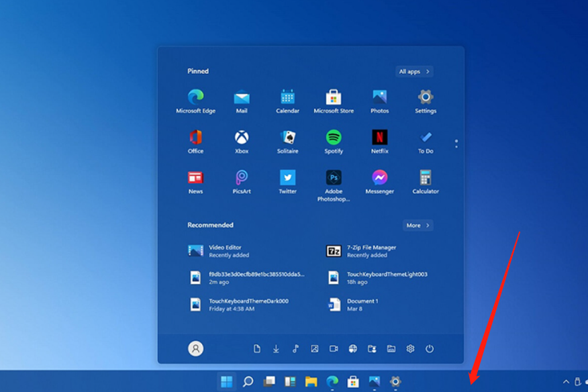Click the power button in Start menu
This screenshot has height=392, width=588.
coord(430,349)
